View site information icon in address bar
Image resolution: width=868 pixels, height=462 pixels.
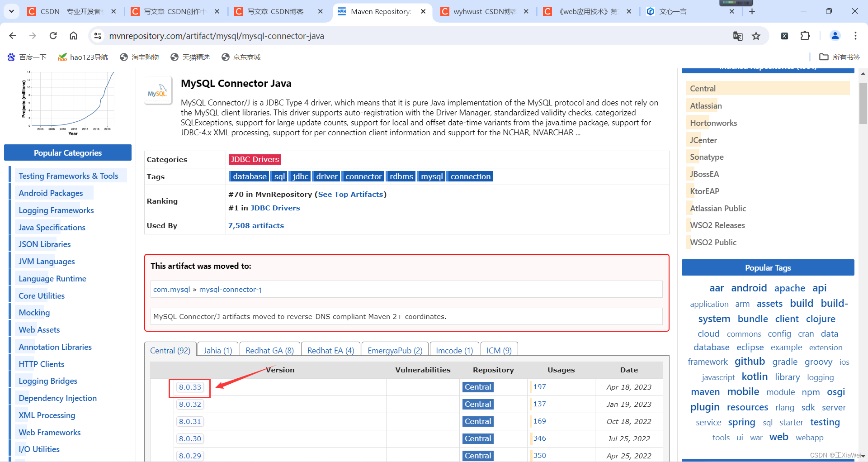click(98, 36)
